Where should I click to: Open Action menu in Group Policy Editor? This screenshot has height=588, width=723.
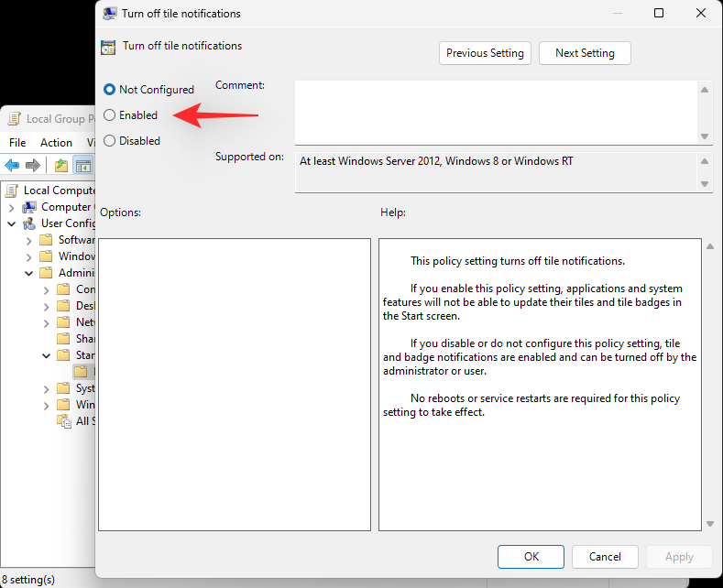[x=56, y=143]
